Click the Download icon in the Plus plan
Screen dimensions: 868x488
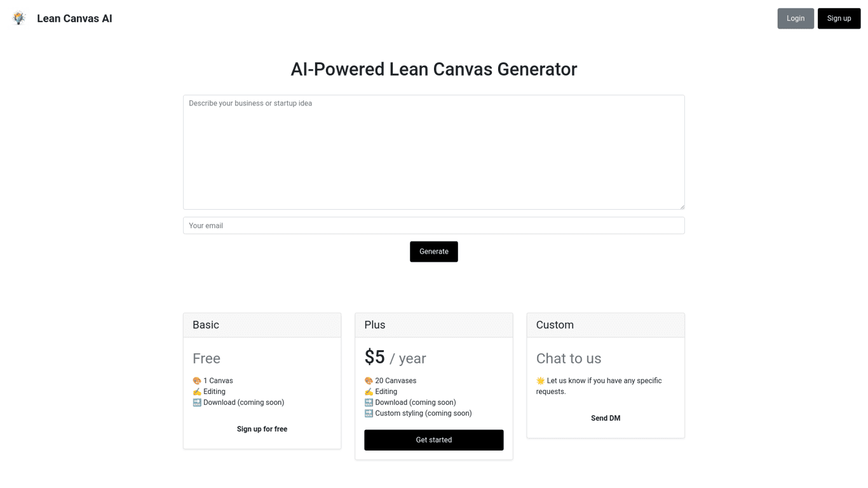[x=369, y=402]
